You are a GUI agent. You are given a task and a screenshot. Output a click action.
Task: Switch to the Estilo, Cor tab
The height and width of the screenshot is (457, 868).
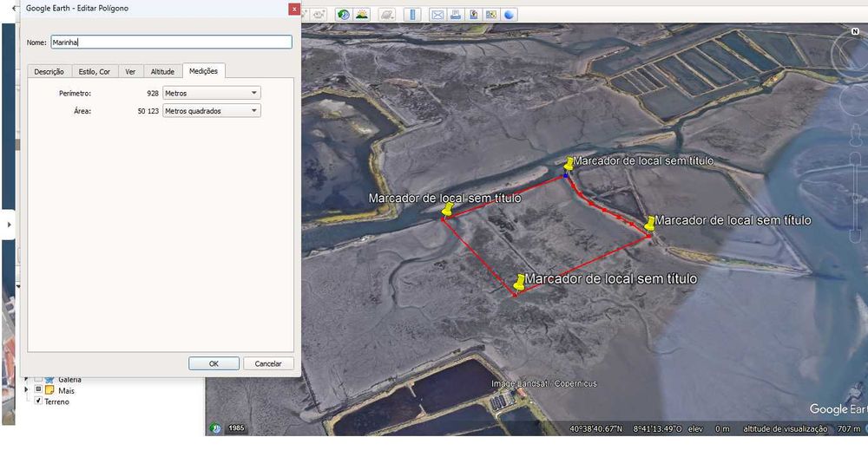pyautogui.click(x=95, y=71)
